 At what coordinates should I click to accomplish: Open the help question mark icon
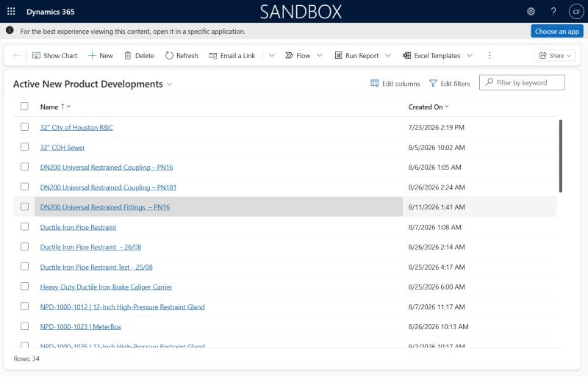[553, 12]
